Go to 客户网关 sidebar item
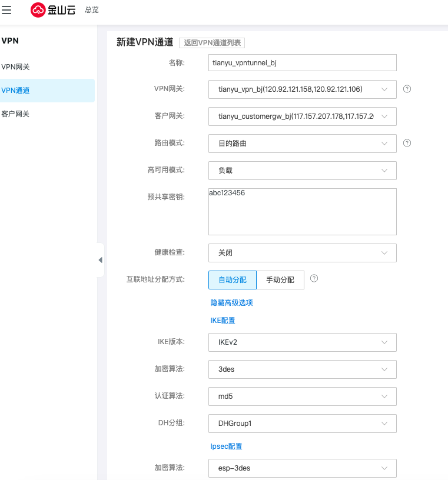 tap(16, 114)
